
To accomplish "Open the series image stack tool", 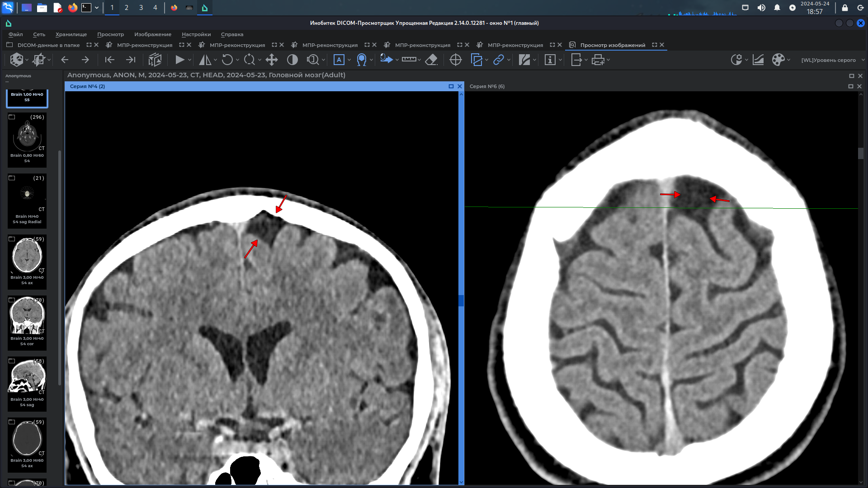I will click(x=155, y=60).
